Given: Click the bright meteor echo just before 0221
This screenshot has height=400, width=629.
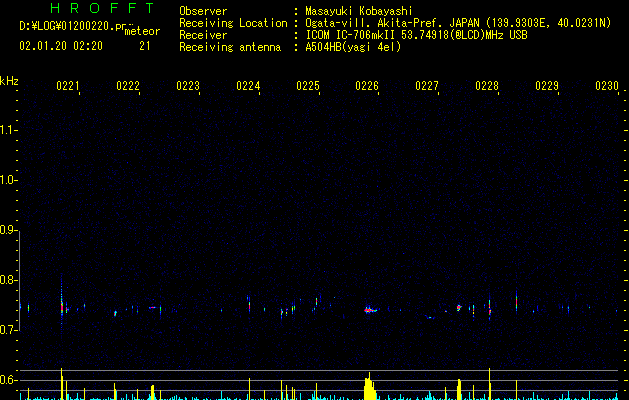Looking at the screenshot, I should 61,306.
